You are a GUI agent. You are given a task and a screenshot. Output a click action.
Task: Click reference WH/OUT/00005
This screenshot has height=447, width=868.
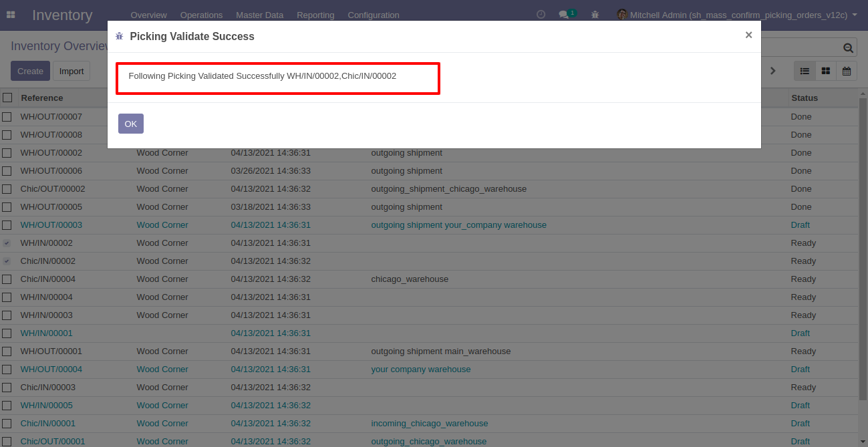tap(51, 206)
